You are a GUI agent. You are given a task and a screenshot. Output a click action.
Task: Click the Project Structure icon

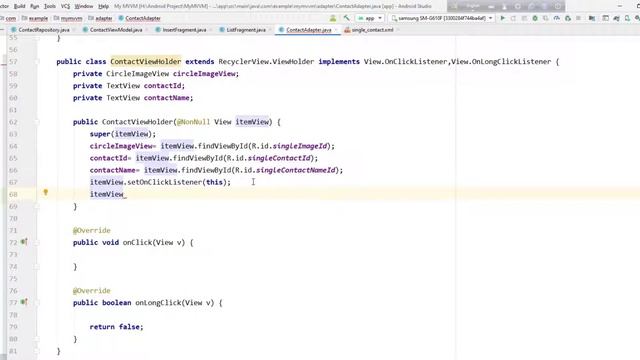tap(592, 18)
